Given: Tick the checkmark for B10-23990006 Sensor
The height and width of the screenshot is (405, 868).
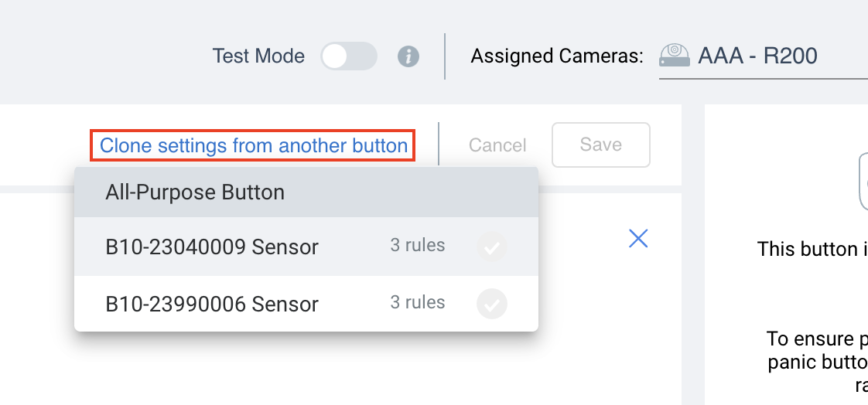Looking at the screenshot, I should point(491,304).
